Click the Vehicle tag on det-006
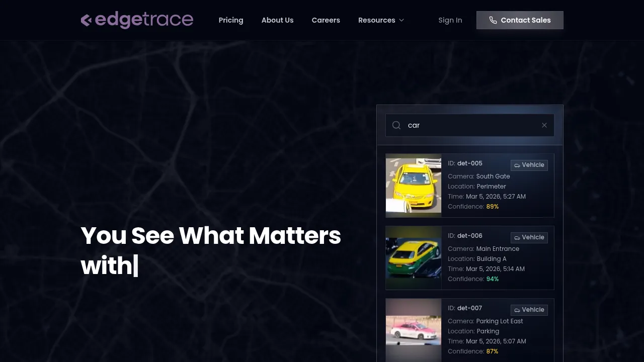The height and width of the screenshot is (362, 644). 529,237
